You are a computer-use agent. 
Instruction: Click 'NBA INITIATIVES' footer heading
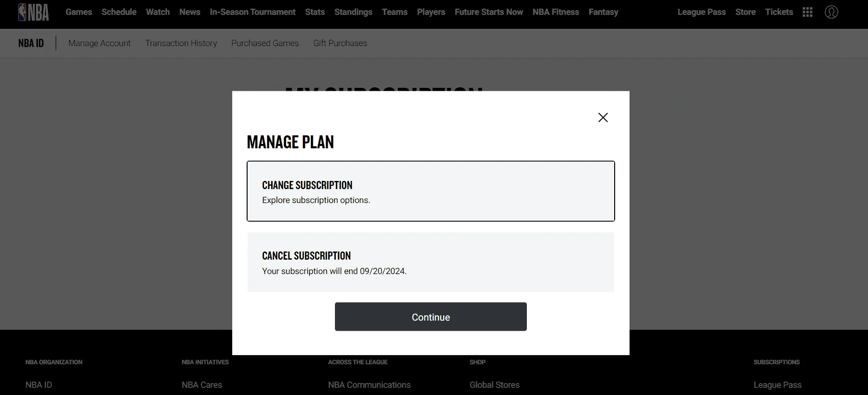tap(205, 362)
